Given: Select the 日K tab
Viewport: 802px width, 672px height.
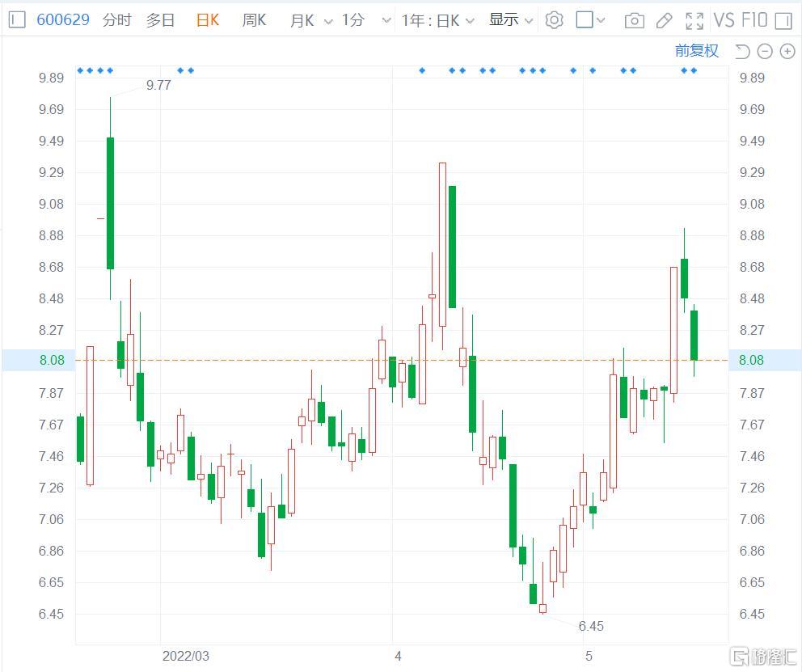Looking at the screenshot, I should tap(208, 20).
